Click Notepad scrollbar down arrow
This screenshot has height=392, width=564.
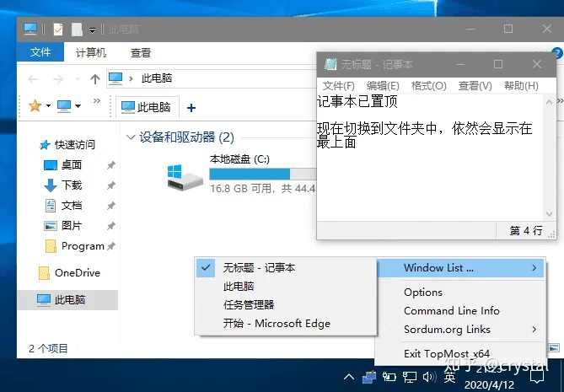click(550, 214)
